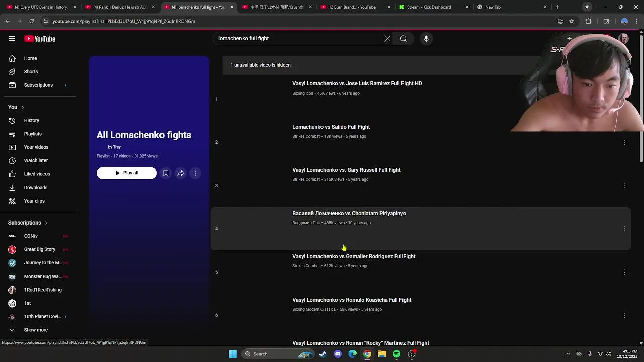Viewport: 644px width, 362px height.
Task: Open Subscriptions in the sidebar
Action: (x=38, y=85)
